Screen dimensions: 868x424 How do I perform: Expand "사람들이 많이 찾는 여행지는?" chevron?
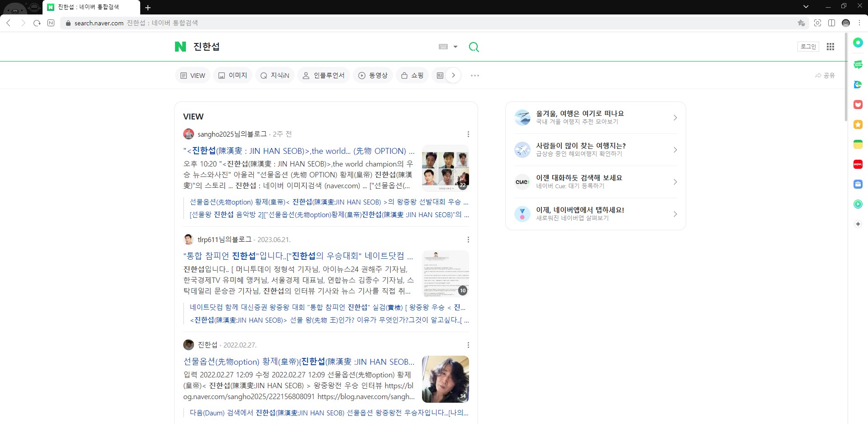675,150
